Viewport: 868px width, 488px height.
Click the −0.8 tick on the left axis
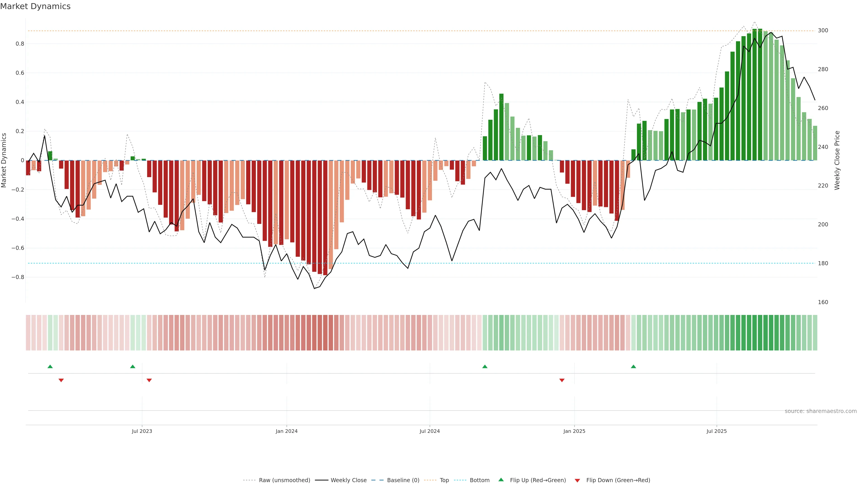18,277
